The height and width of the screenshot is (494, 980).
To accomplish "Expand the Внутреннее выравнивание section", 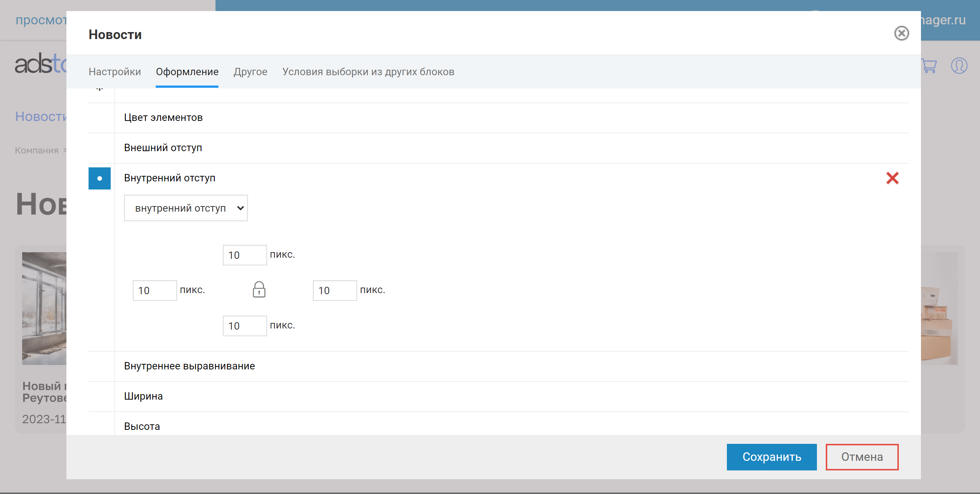I will click(512, 366).
